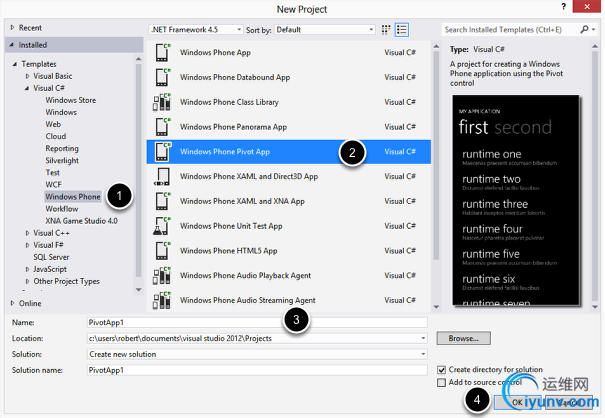
Task: Toggle Create directory for solution checkbox
Action: coord(441,370)
